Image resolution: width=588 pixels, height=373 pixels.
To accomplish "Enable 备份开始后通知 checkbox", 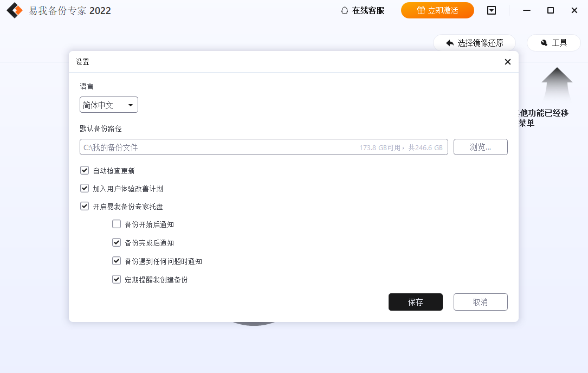I will (x=117, y=224).
